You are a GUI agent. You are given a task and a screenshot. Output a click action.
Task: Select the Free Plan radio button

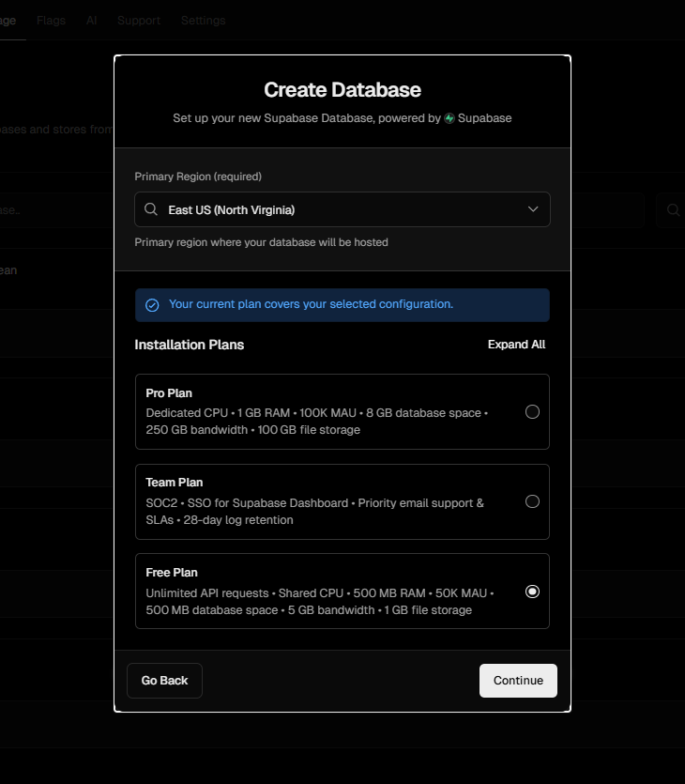pyautogui.click(x=532, y=592)
